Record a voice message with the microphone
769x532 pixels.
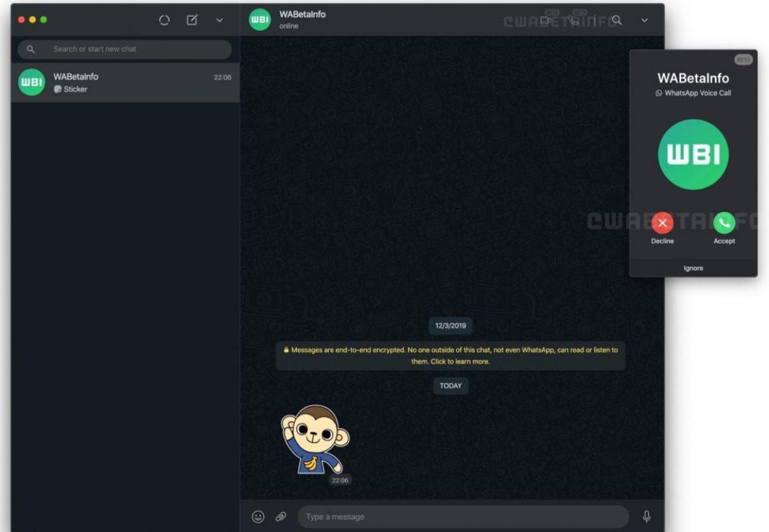tap(647, 516)
